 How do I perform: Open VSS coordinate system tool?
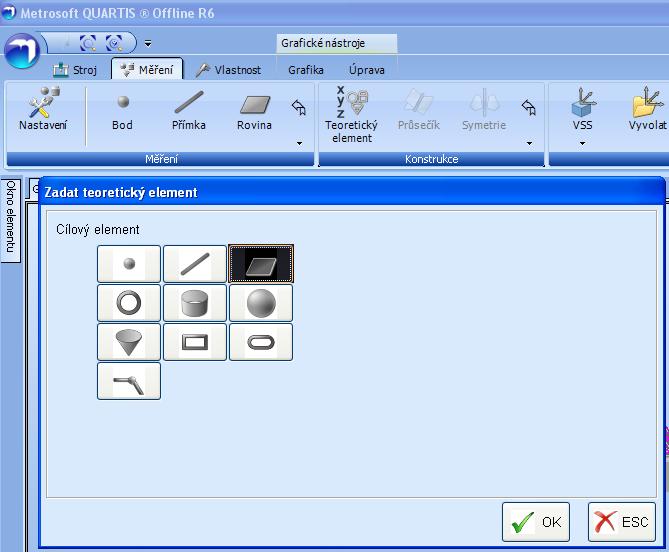click(582, 109)
